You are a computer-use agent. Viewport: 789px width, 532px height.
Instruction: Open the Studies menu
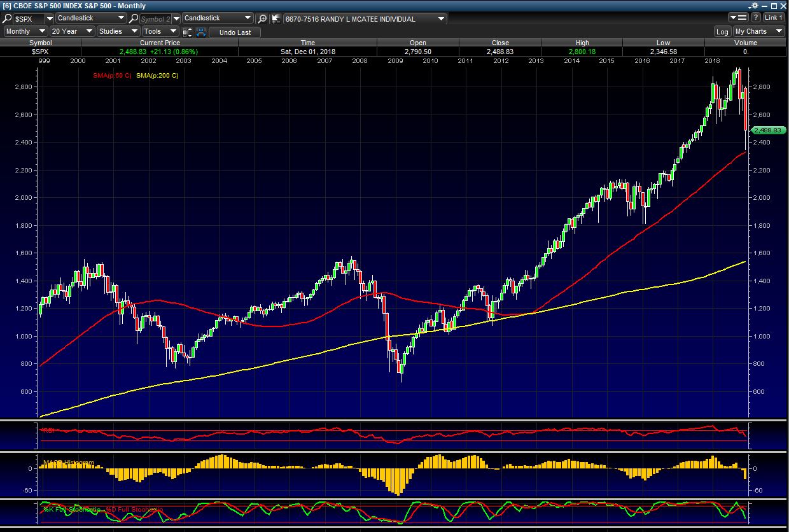[118, 31]
